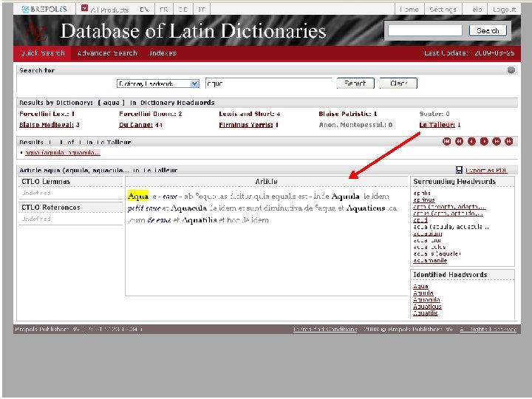532x399 pixels.
Task: Jump to last results page icon
Action: (508, 141)
